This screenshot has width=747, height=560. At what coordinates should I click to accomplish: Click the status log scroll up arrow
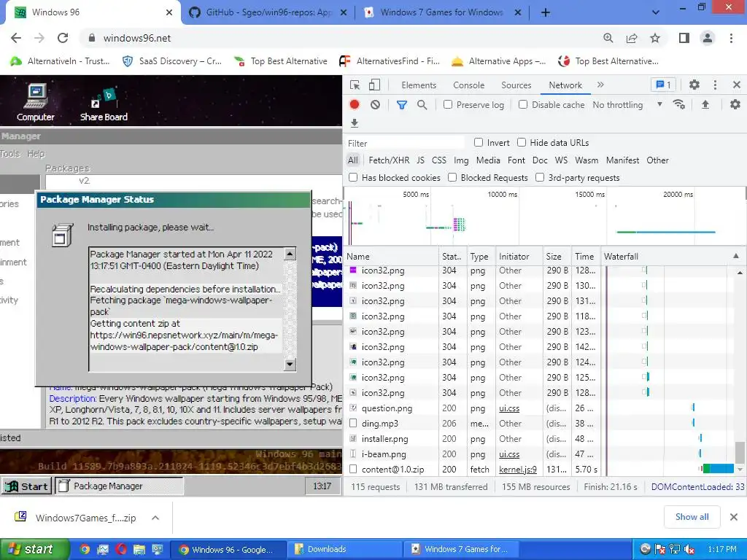pos(290,254)
